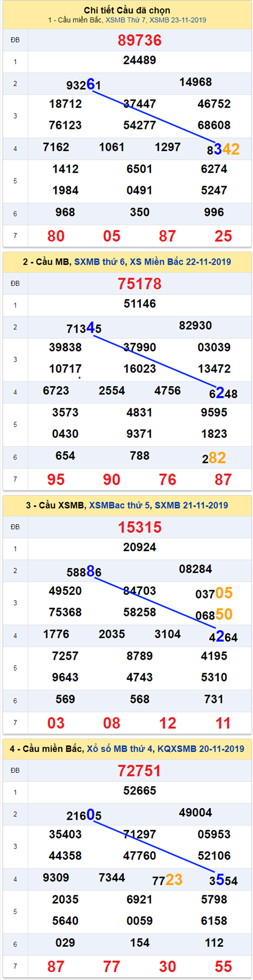253x980 pixels.
Task: Open the SXMB 21-11-2019 link
Action: [x=191, y=505]
